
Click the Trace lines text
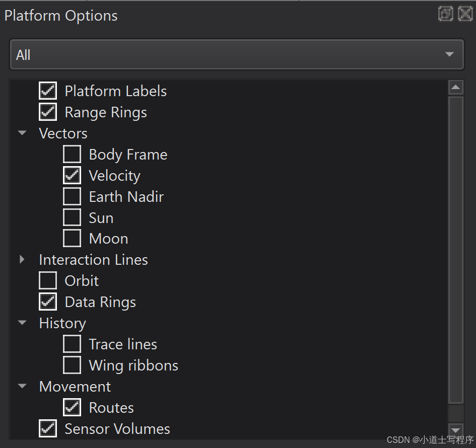pos(123,345)
